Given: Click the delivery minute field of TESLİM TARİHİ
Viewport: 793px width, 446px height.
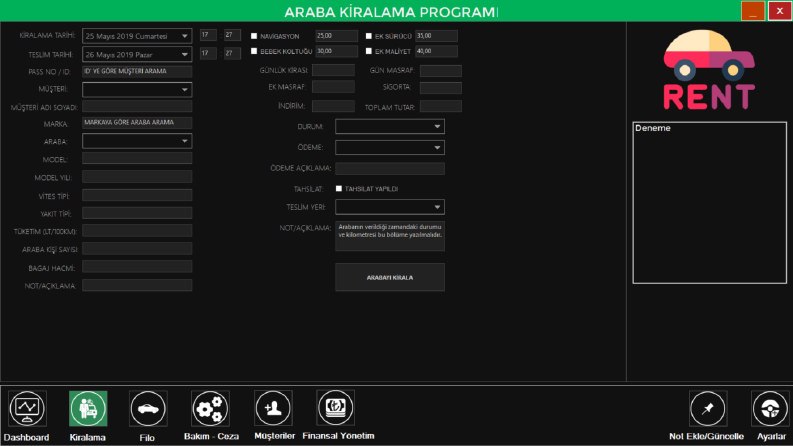Looking at the screenshot, I should 232,53.
